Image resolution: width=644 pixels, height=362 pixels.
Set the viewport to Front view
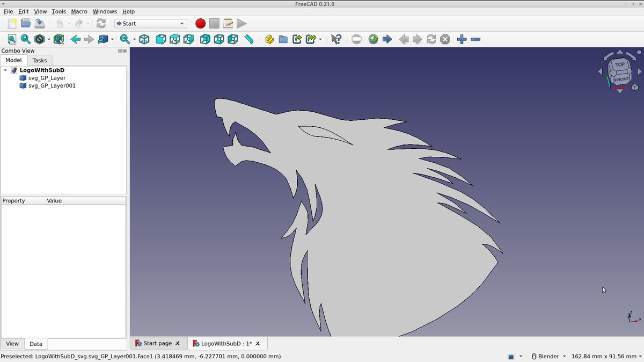point(160,39)
